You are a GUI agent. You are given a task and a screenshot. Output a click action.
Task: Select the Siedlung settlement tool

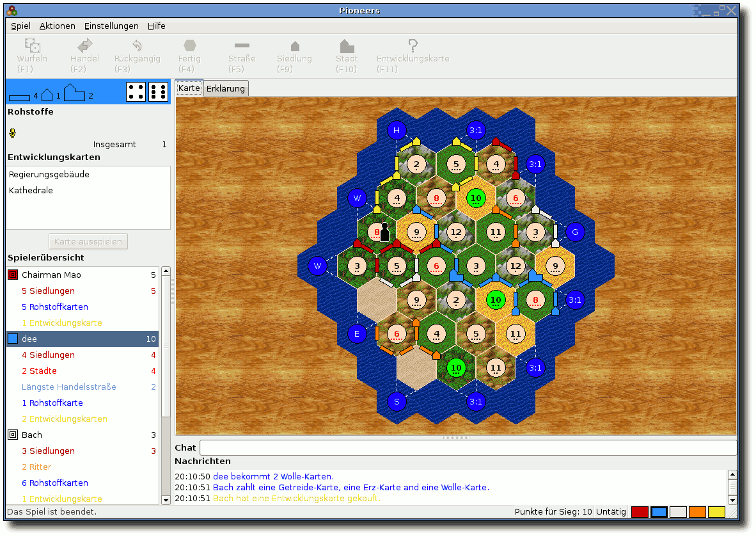pyautogui.click(x=295, y=46)
